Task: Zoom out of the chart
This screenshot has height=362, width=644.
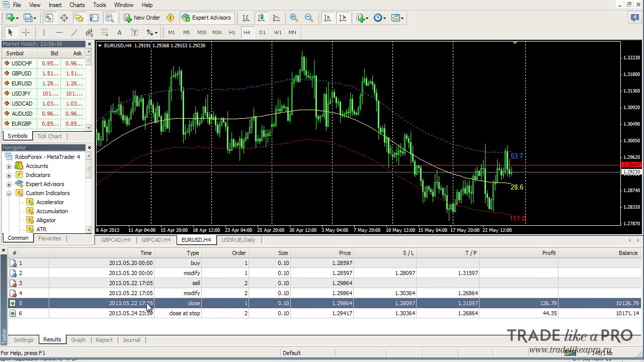Action: (x=309, y=18)
